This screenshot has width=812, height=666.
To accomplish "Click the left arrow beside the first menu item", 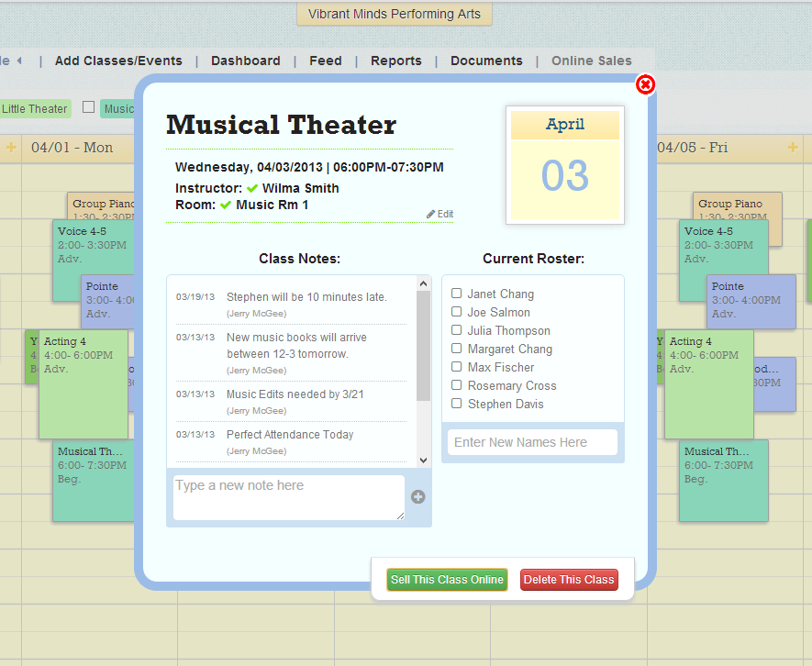I will click(x=18, y=61).
